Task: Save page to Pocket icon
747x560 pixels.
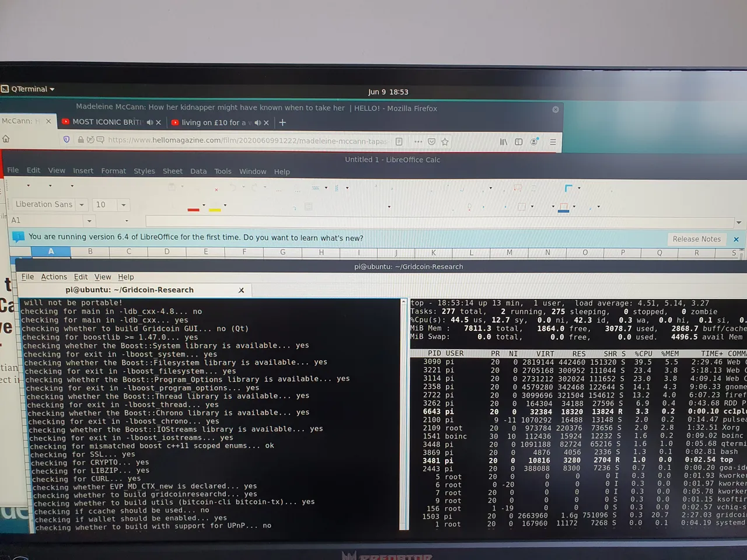Action: tap(432, 142)
